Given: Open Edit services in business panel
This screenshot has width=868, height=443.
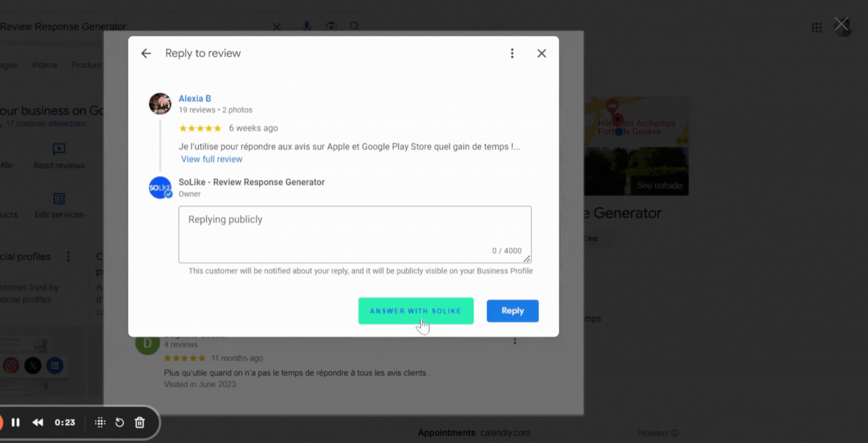Looking at the screenshot, I should 59,206.
